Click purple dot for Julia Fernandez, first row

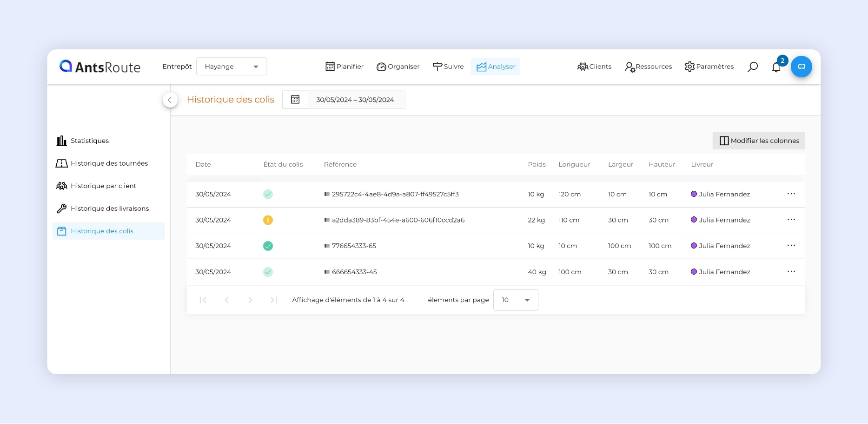click(694, 194)
